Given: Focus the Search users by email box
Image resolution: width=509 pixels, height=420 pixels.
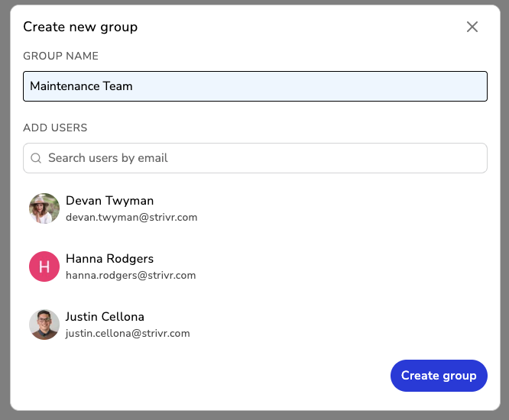Looking at the screenshot, I should tap(260, 158).
